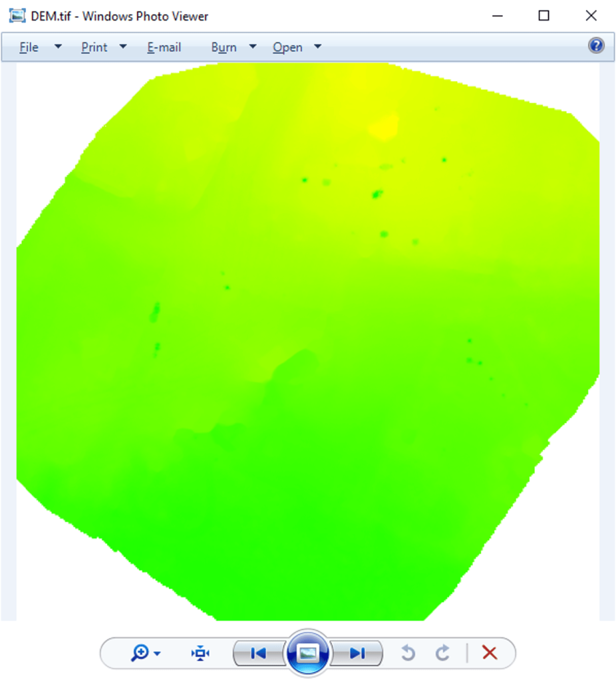Screen dimensions: 616x681
Task: Expand the Open dropdown arrow
Action: (317, 47)
